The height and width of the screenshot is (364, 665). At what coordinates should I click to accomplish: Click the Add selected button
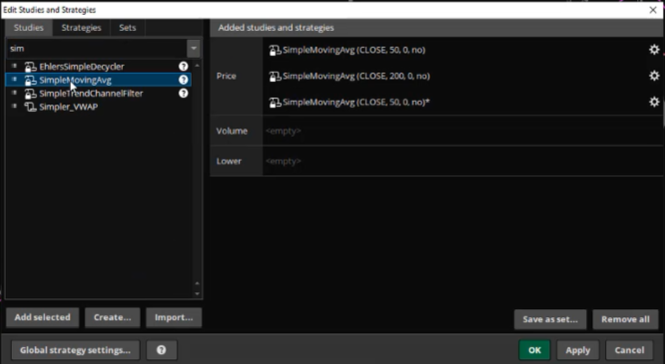pos(42,317)
